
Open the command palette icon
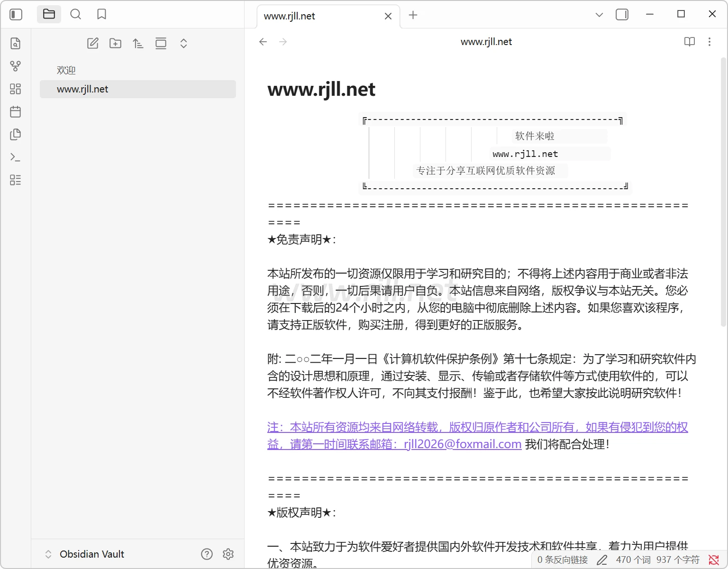click(x=15, y=157)
